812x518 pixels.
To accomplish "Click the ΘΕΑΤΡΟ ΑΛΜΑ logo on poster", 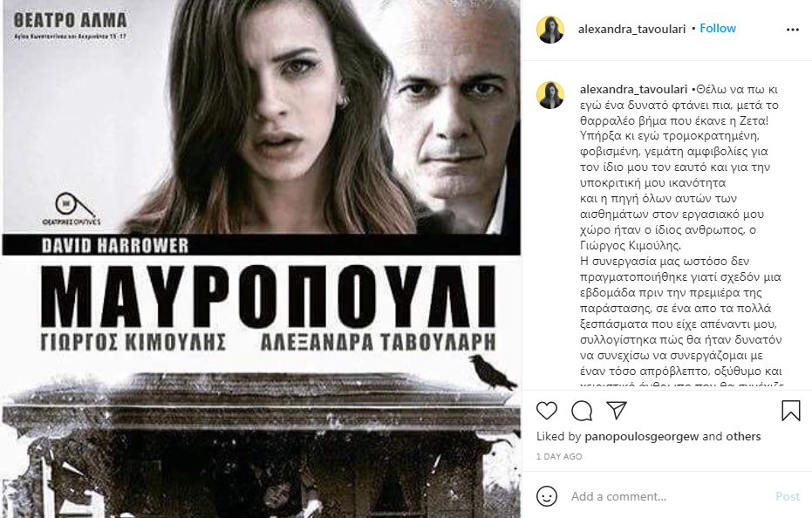I will (x=70, y=24).
